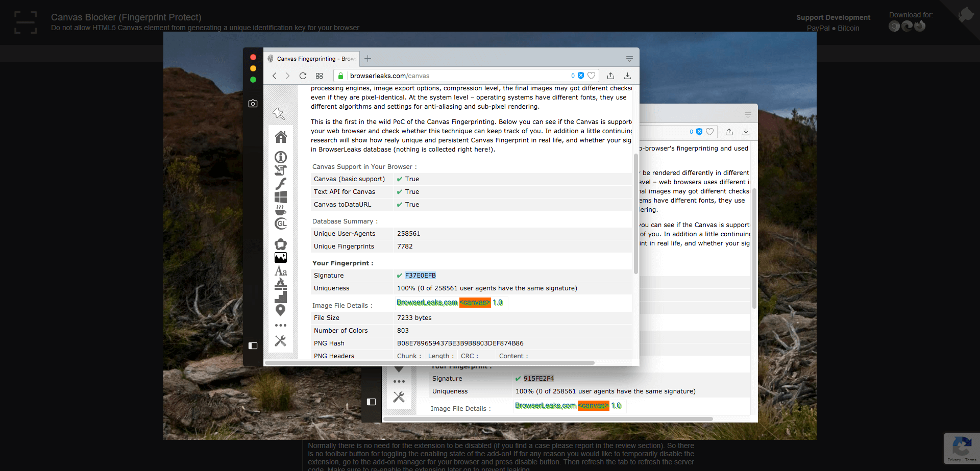
Task: Open the speed dial grid icon beside reload
Action: point(319,76)
